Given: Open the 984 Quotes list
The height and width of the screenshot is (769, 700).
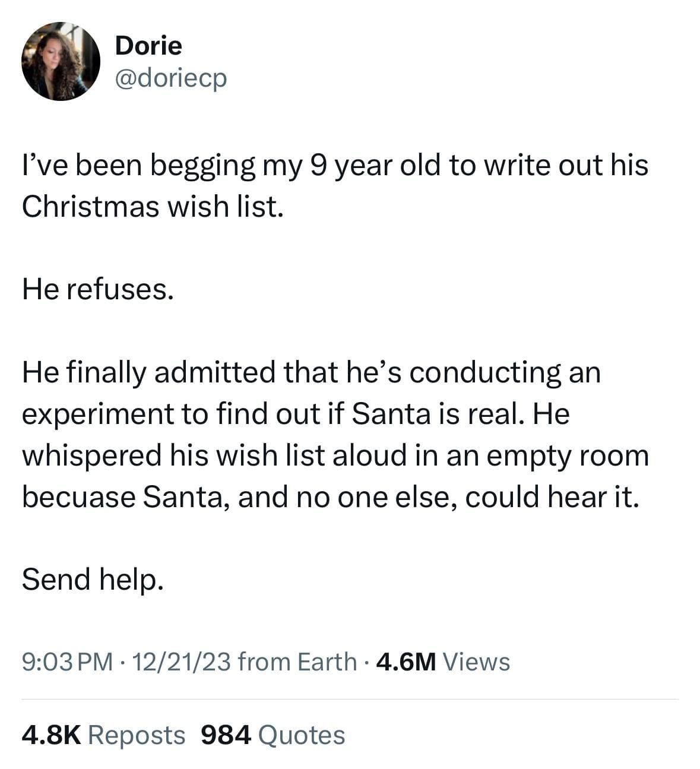Looking at the screenshot, I should pos(273,735).
